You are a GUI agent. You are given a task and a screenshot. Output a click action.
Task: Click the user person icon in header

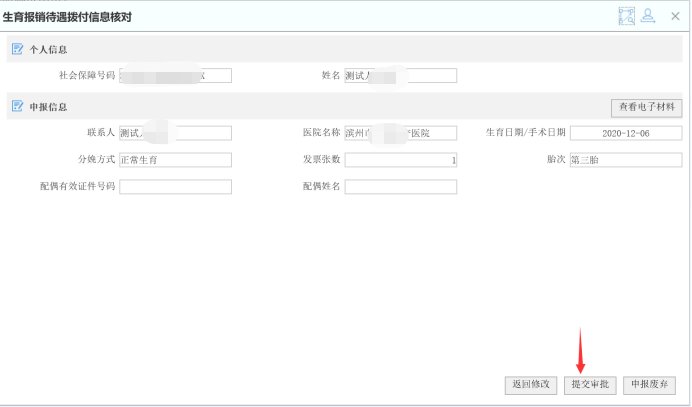pyautogui.click(x=649, y=15)
